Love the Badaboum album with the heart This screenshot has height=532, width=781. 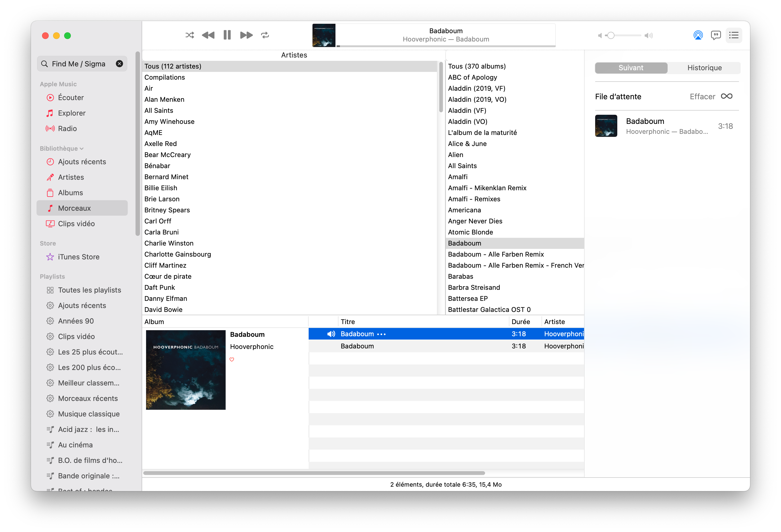click(231, 359)
